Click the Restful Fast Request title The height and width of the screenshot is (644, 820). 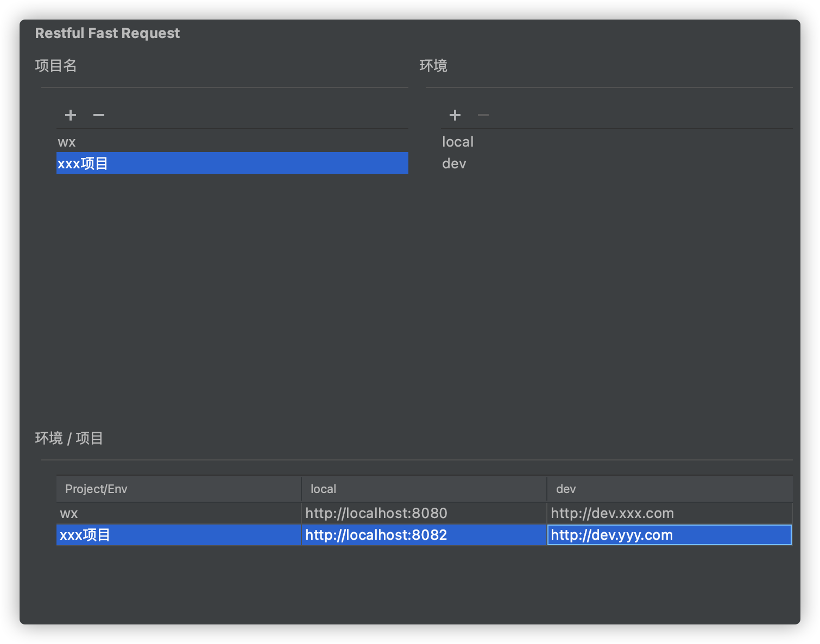107,33
